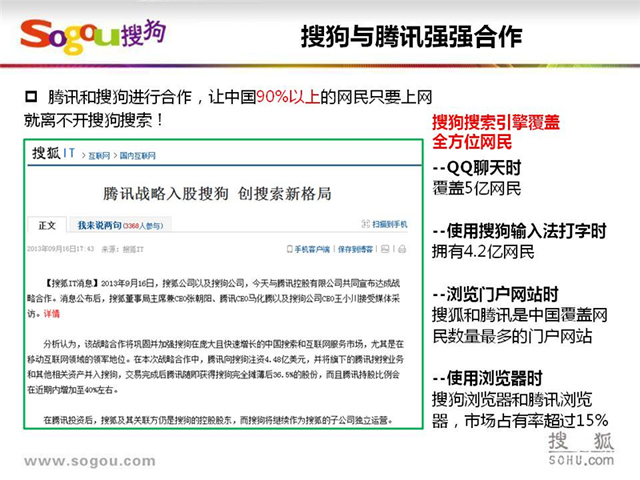Viewport: 640px width, 480px height.
Task: Click the red 90%以上 text
Action: pyautogui.click(x=290, y=97)
